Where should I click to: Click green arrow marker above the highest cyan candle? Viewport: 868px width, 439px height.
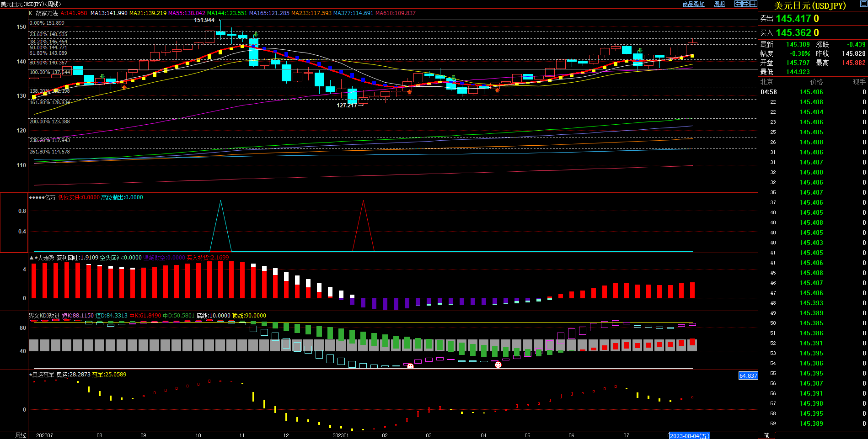(256, 34)
